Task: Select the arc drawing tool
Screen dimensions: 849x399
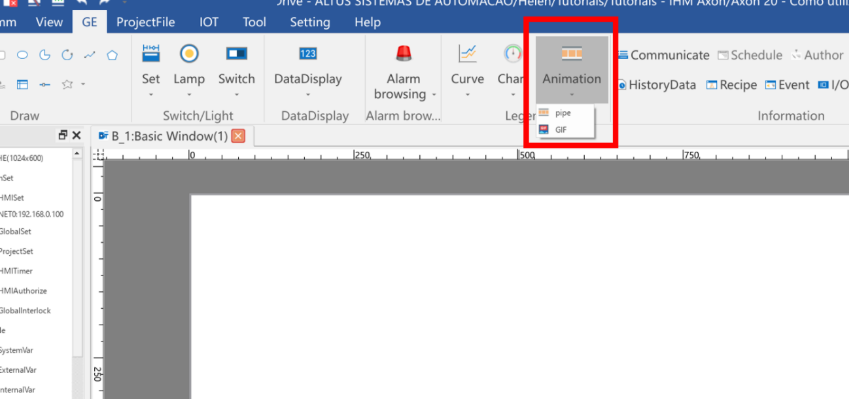Action: pos(67,55)
